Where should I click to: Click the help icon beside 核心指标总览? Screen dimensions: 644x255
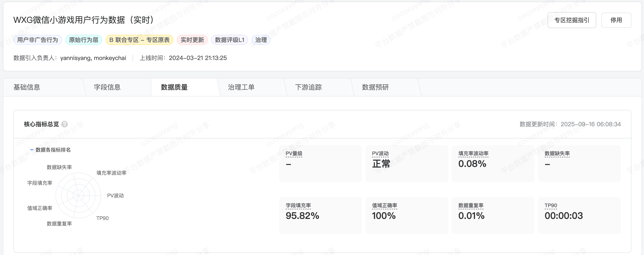click(65, 124)
